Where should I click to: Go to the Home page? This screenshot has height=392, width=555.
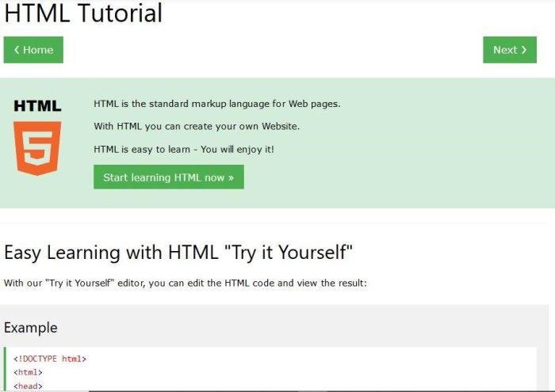tap(33, 50)
